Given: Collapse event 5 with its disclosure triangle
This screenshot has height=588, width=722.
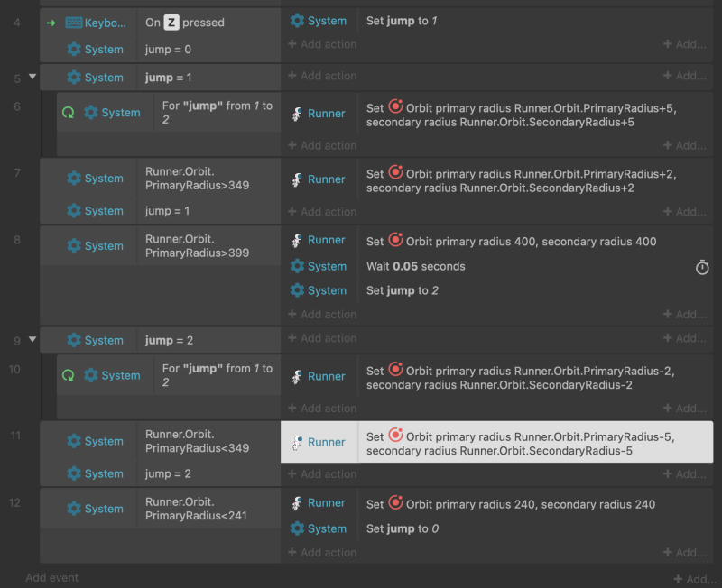Looking at the screenshot, I should [x=32, y=77].
